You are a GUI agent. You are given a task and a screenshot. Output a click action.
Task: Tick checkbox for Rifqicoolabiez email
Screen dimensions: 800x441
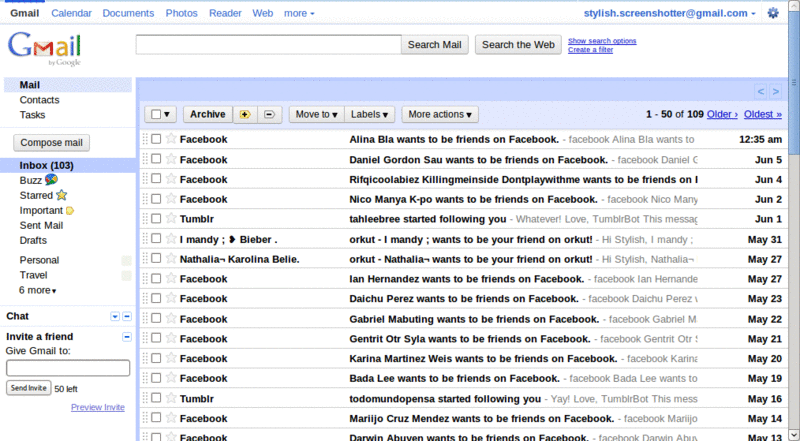tap(156, 179)
